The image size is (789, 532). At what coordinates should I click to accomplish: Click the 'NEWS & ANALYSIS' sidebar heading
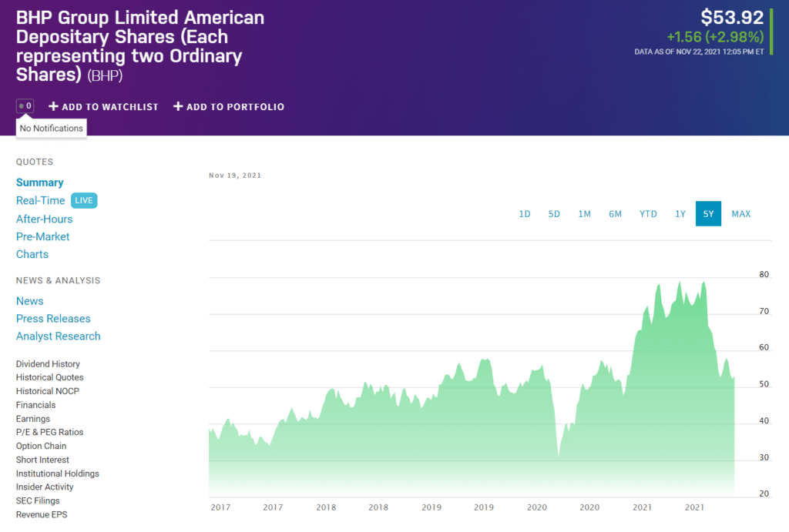tap(59, 280)
